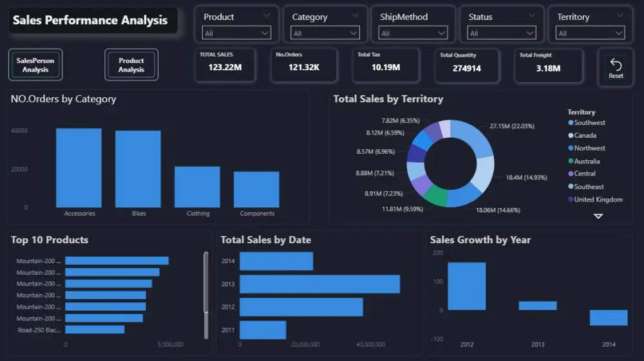The width and height of the screenshot is (644, 361).
Task: Select the Canada legend color dot
Action: 571,135
